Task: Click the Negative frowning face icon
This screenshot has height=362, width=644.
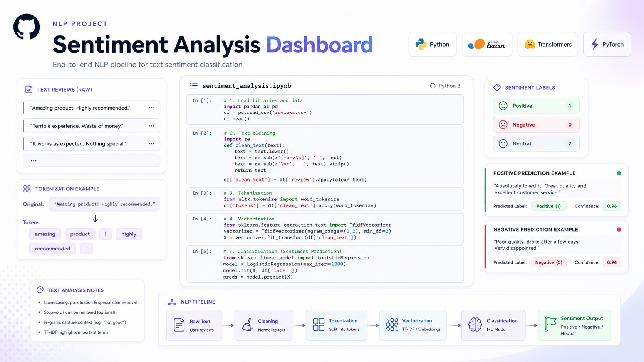Action: (503, 125)
